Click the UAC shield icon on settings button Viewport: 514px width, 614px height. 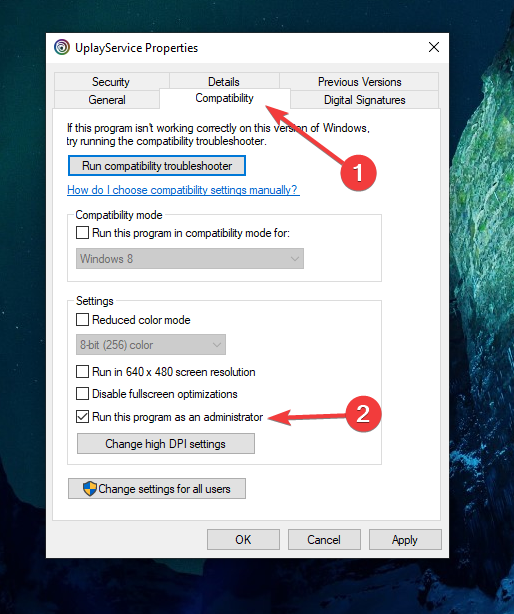click(90, 489)
